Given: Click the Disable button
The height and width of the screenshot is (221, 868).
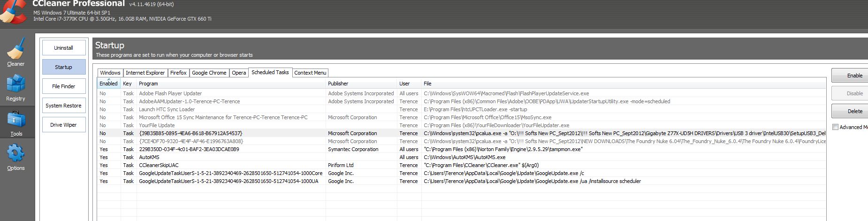Looking at the screenshot, I should point(850,93).
